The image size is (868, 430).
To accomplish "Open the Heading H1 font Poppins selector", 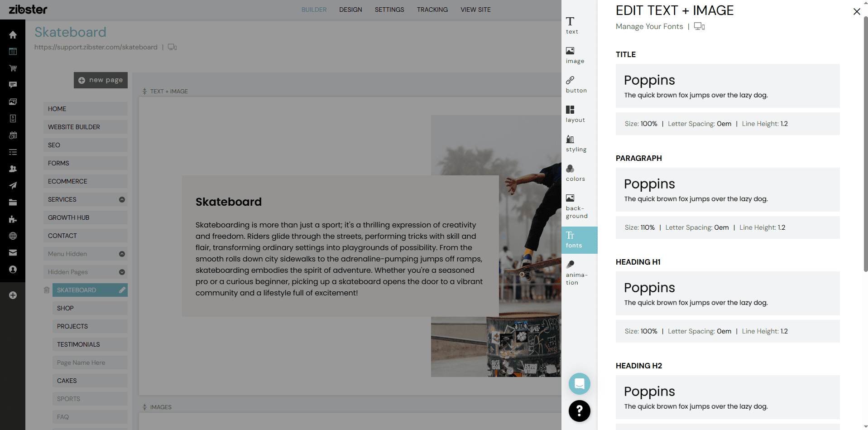I will pyautogui.click(x=728, y=293).
